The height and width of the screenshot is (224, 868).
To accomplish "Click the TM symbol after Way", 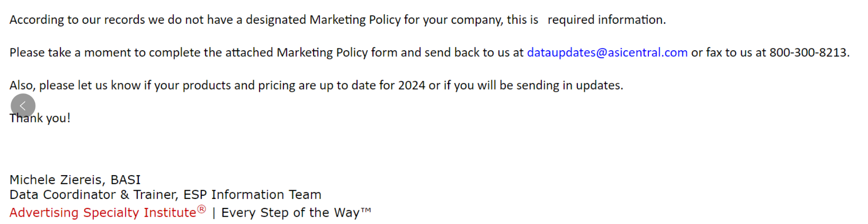I will pos(366,210).
